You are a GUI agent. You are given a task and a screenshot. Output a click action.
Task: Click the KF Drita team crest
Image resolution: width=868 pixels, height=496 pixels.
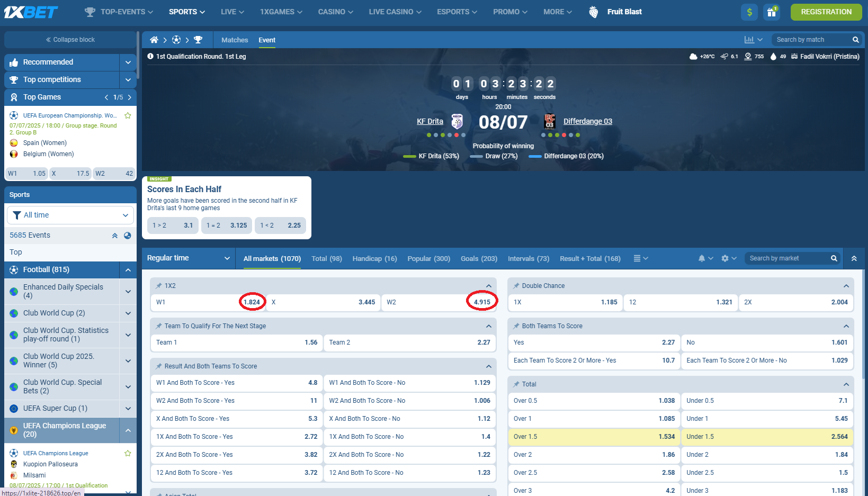(457, 121)
